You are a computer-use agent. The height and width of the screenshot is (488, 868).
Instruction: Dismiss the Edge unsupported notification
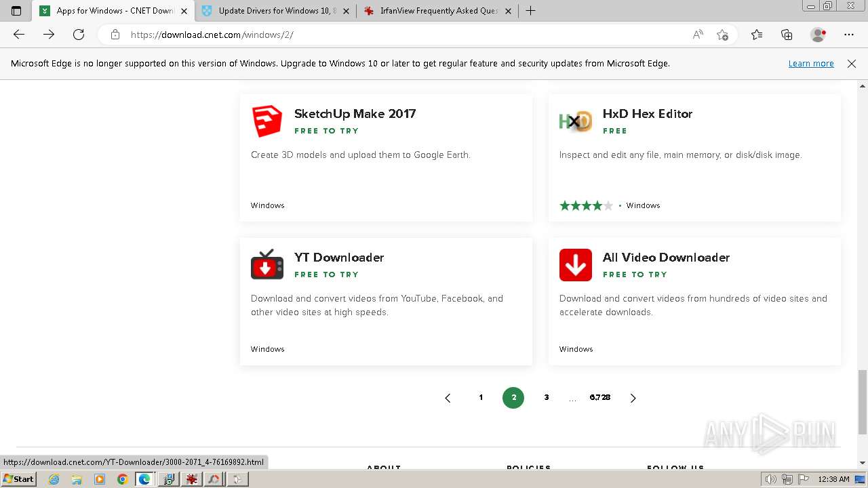point(852,63)
